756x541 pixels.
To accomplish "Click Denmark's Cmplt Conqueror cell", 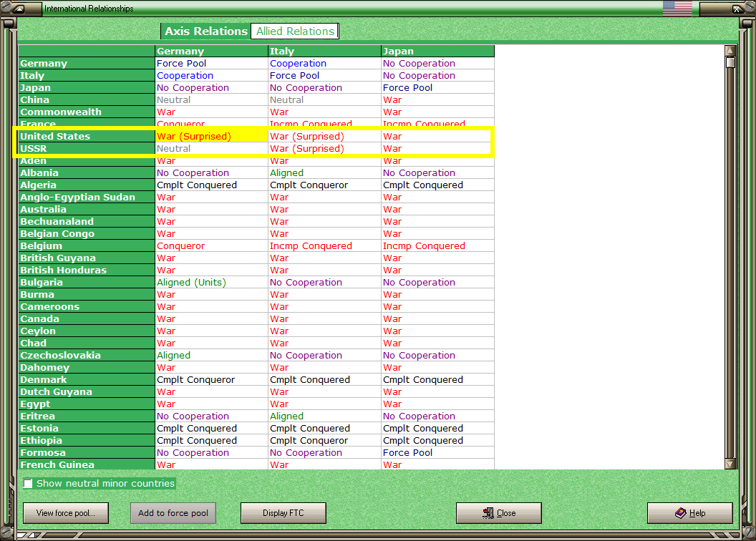I will point(212,379).
